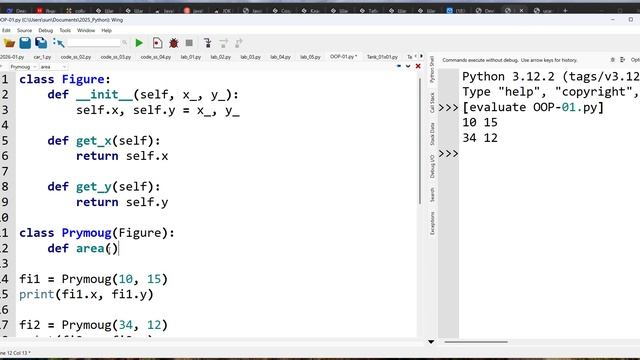Click the toolbar search magnifier icon
The height and width of the screenshot is (360, 640).
pyautogui.click(x=124, y=43)
